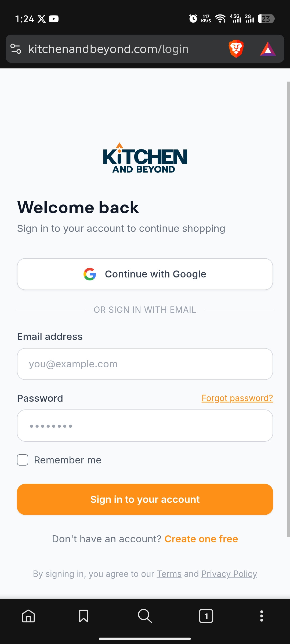Open the bookmark icon in bottom bar

[x=84, y=616]
